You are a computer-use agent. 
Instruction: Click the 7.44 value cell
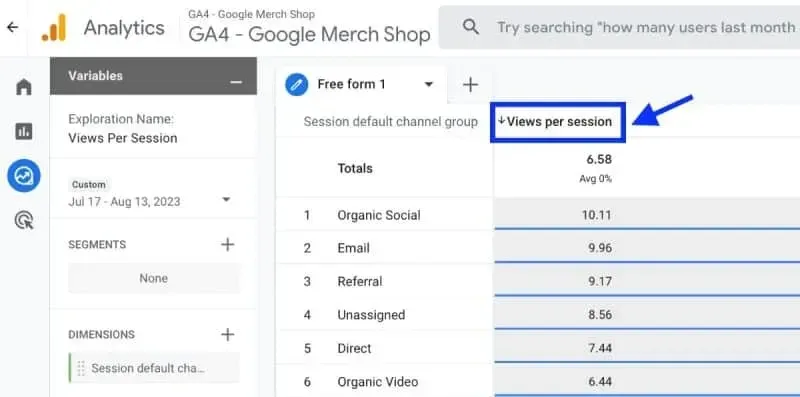pos(599,349)
